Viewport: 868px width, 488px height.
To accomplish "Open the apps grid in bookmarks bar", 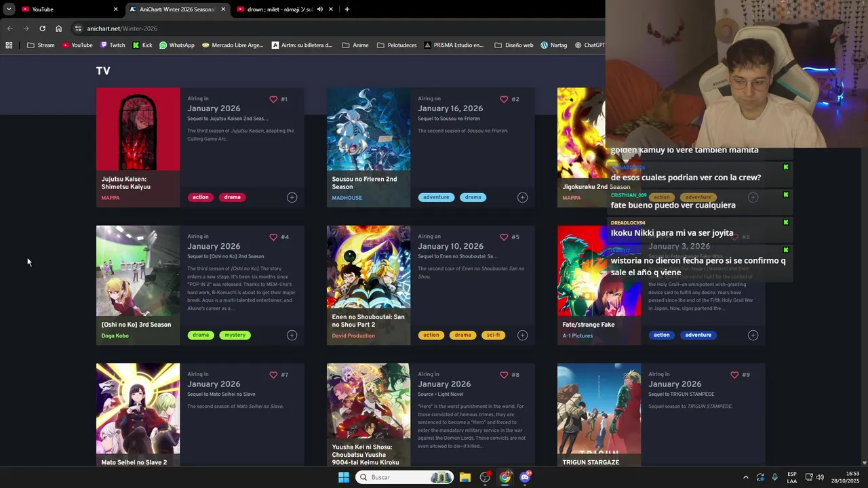I will click(x=9, y=45).
